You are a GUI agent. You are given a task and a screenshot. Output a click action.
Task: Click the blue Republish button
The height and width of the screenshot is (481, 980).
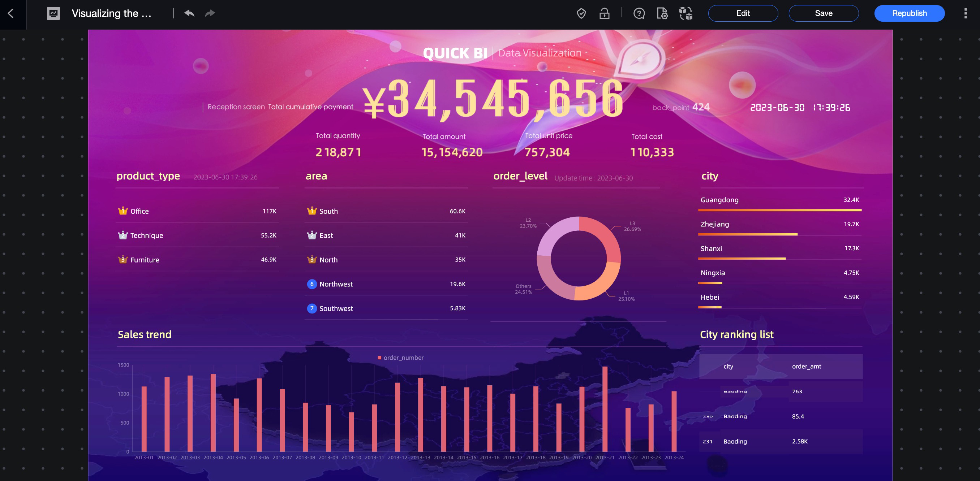[909, 14]
